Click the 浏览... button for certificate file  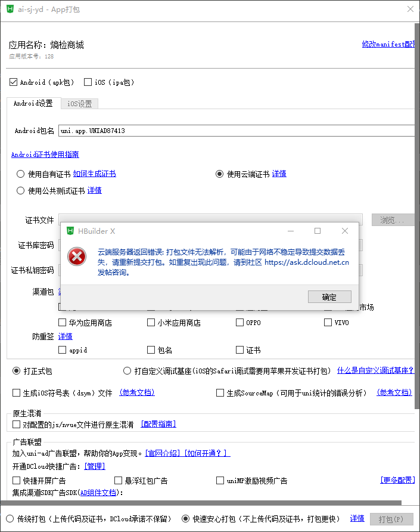pyautogui.click(x=393, y=220)
